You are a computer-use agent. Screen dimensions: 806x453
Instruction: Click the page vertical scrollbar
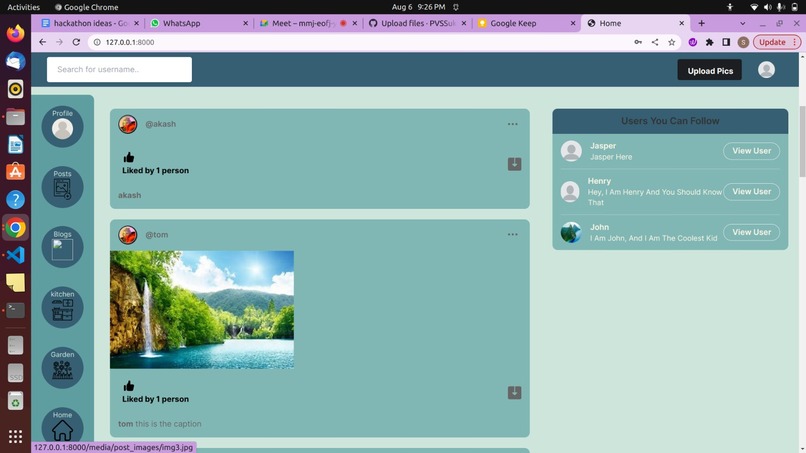pos(802,141)
